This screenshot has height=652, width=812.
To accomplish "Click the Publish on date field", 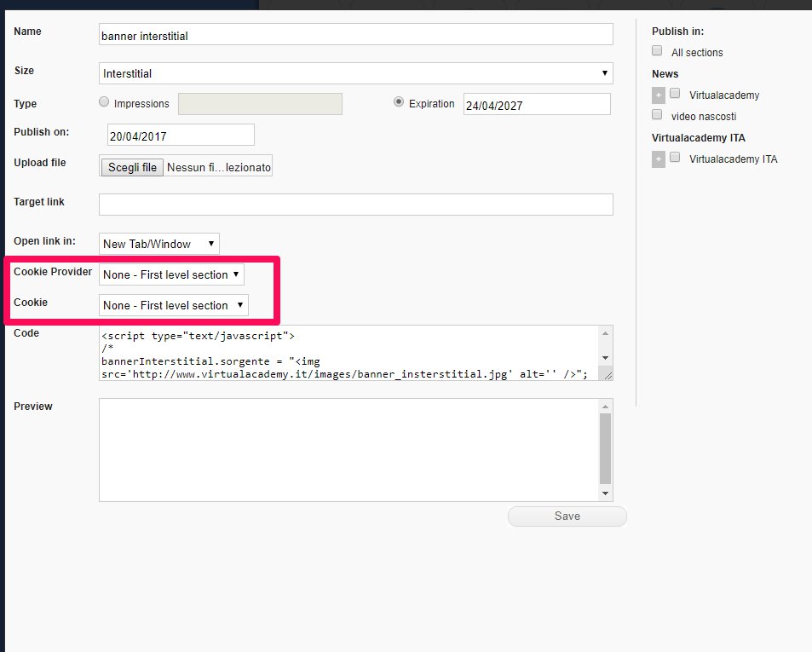I will click(x=181, y=136).
